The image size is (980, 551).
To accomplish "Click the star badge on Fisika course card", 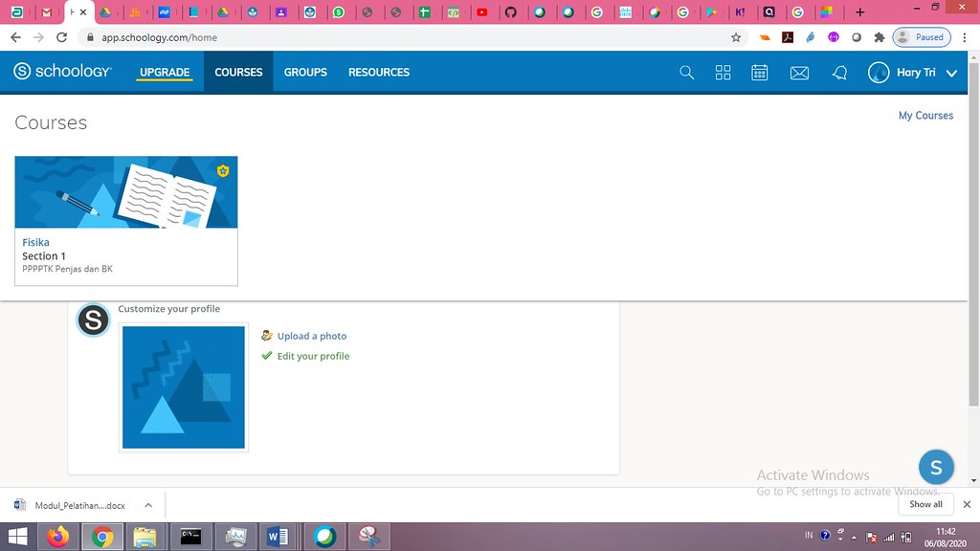I will (x=223, y=170).
